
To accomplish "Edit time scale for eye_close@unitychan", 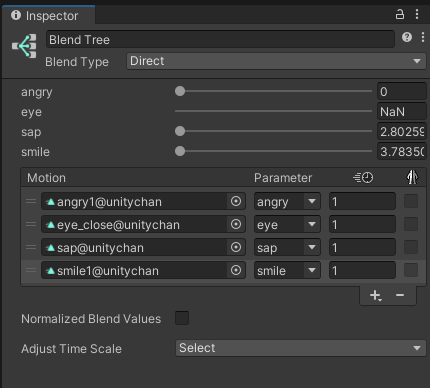I will [362, 224].
